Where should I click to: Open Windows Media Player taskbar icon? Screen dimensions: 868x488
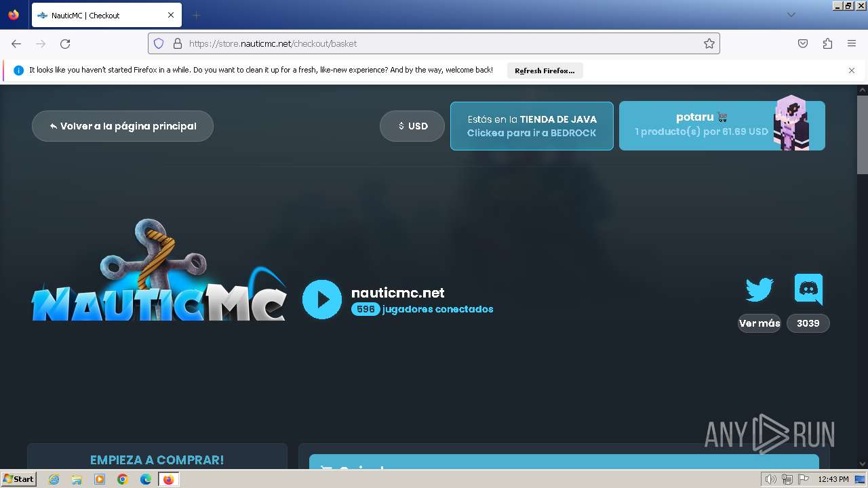click(100, 479)
